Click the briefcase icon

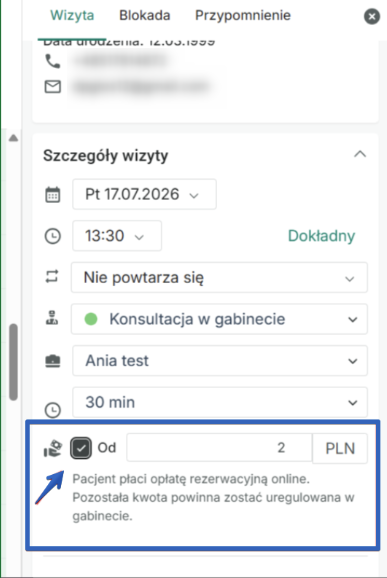click(x=52, y=361)
